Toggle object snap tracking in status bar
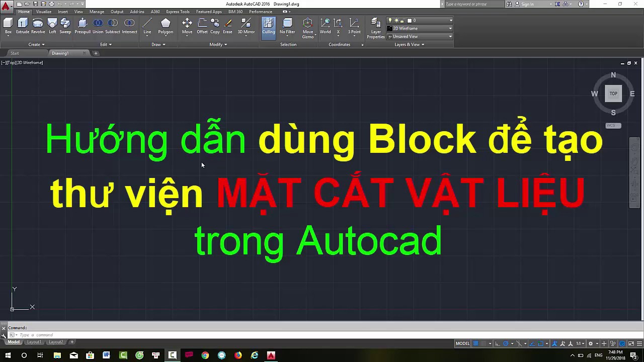Screen dimensions: 644x362 (x=533, y=343)
